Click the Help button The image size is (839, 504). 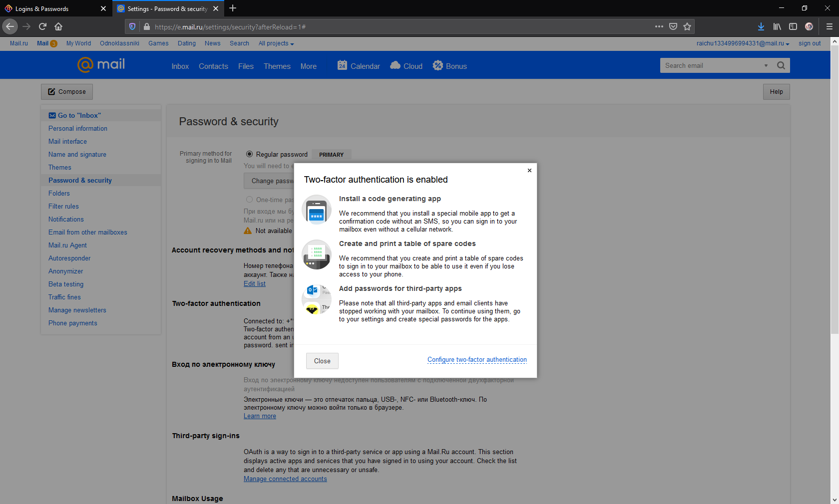pyautogui.click(x=777, y=92)
